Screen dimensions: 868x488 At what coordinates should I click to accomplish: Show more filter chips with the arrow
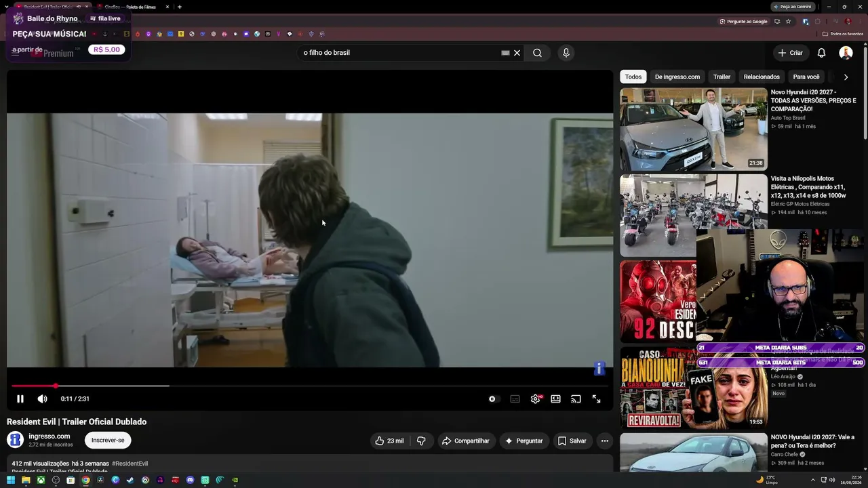point(846,77)
